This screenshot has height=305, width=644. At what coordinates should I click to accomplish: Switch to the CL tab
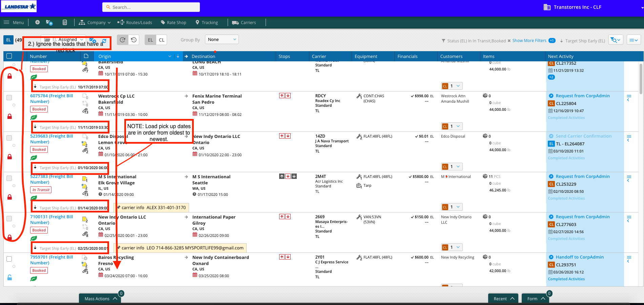(162, 40)
